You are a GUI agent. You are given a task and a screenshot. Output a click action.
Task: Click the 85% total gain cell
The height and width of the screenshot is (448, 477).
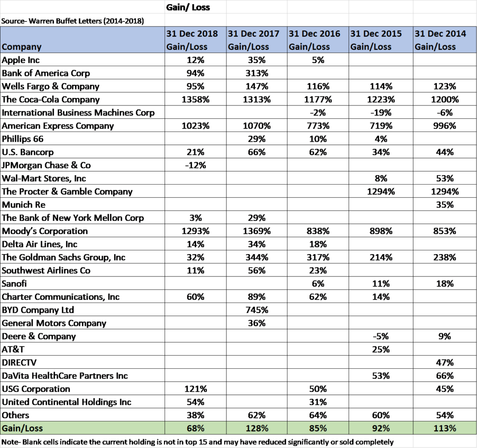coord(318,428)
